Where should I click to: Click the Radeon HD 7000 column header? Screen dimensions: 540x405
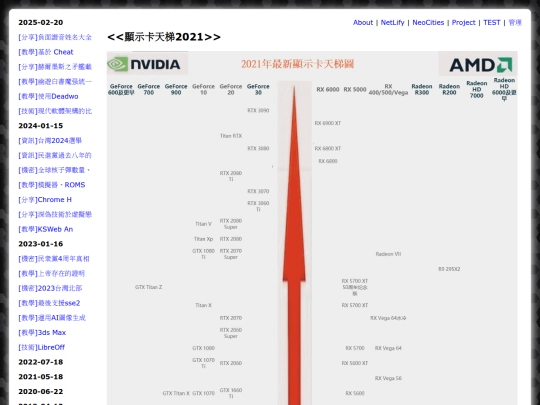pyautogui.click(x=477, y=89)
